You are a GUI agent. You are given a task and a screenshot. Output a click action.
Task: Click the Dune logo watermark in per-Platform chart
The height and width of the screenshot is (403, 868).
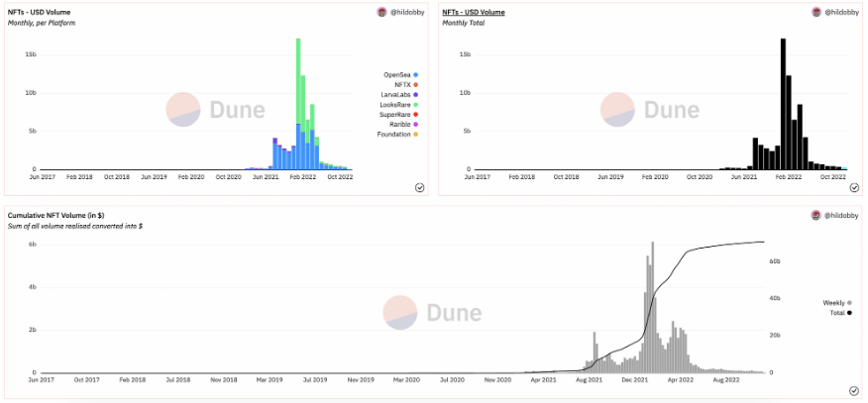click(216, 110)
